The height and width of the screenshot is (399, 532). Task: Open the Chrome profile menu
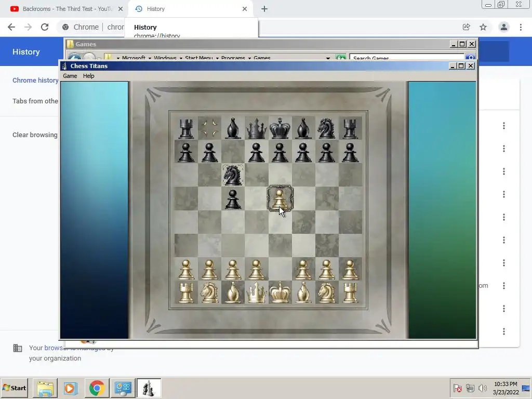click(504, 27)
